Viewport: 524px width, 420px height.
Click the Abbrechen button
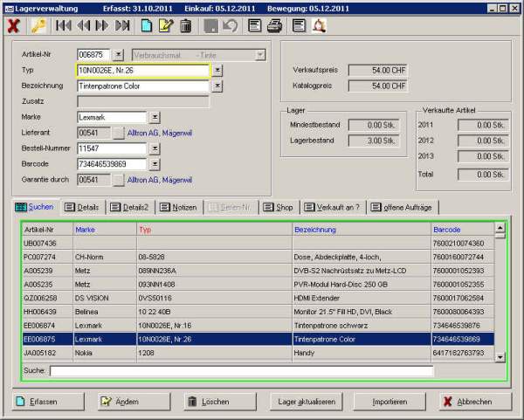click(473, 401)
